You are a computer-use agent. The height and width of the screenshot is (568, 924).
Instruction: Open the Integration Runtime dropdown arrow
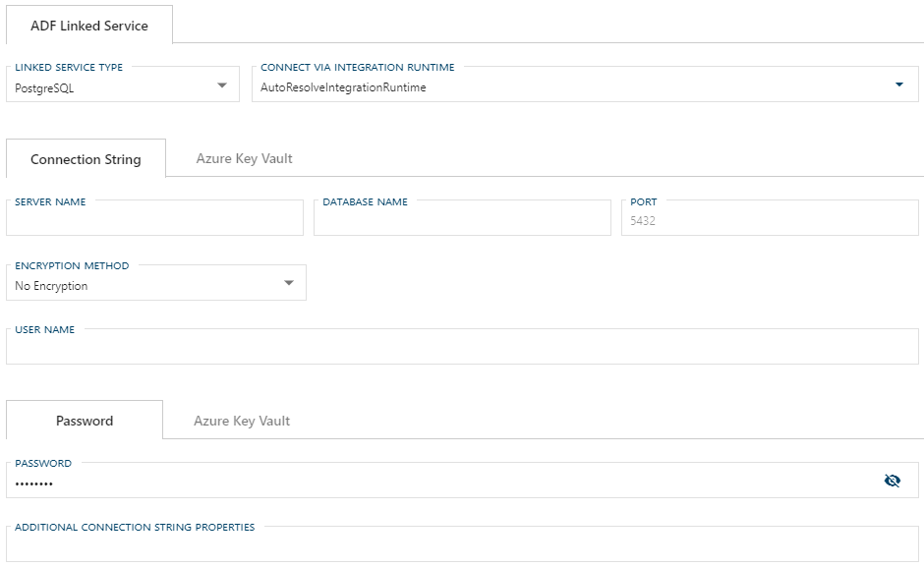(900, 84)
